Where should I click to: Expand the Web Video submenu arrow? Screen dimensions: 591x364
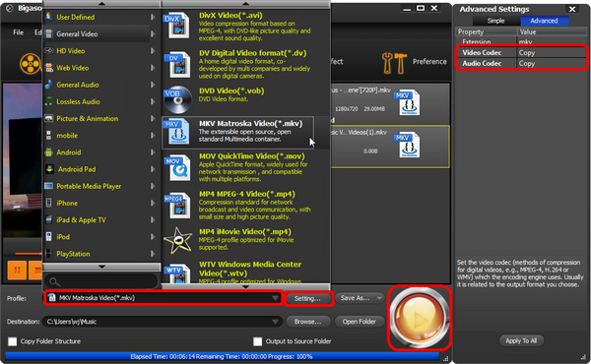coord(153,68)
